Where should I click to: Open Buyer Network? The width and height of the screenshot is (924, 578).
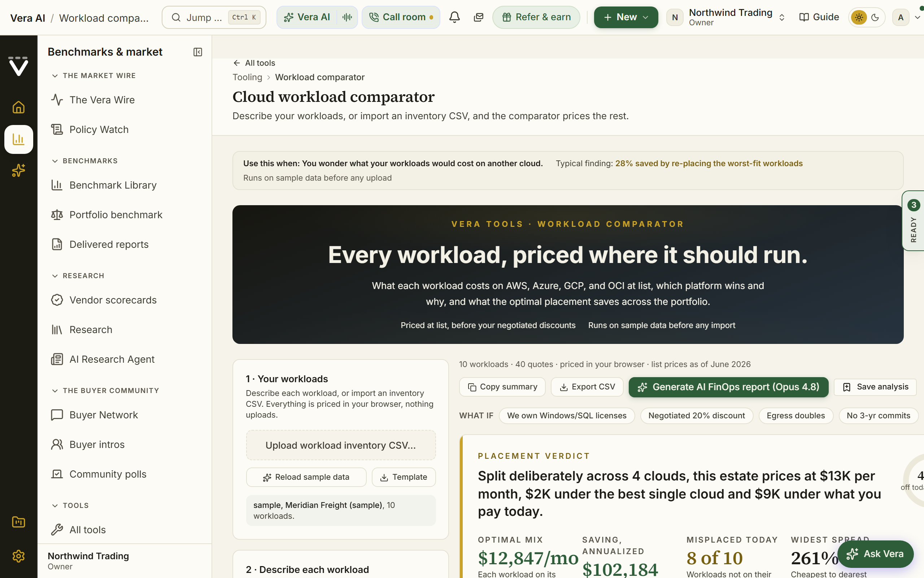click(x=124, y=415)
